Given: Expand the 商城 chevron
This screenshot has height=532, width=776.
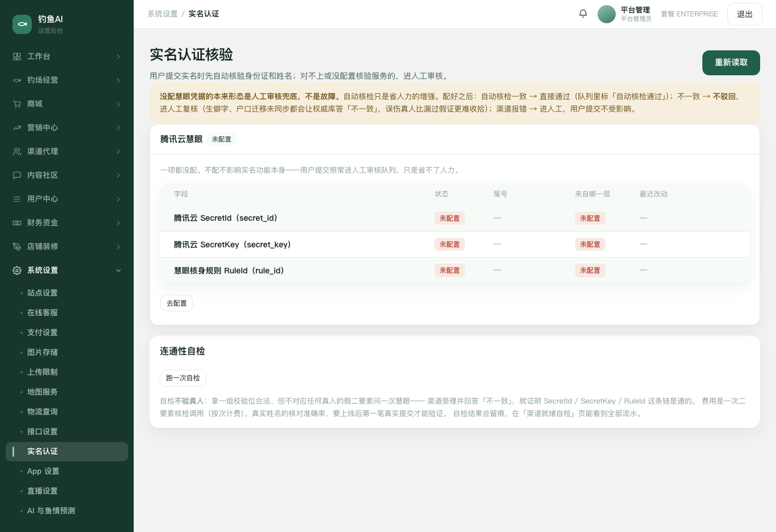Looking at the screenshot, I should (118, 104).
